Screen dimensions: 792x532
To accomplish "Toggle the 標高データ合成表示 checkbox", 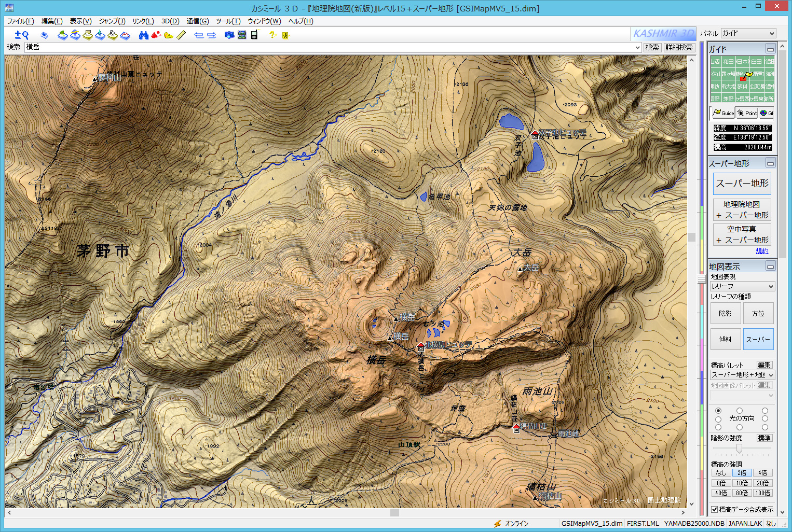I will tap(715, 509).
